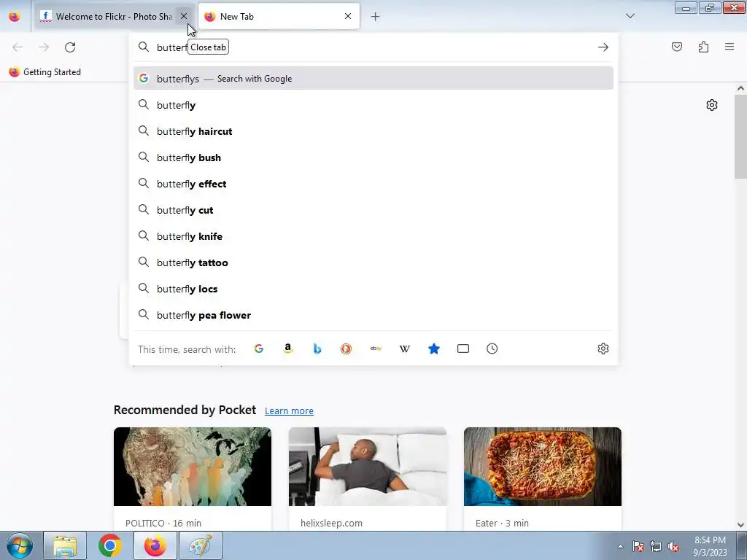
Task: Search this time with DuckDuckGo
Action: point(347,349)
